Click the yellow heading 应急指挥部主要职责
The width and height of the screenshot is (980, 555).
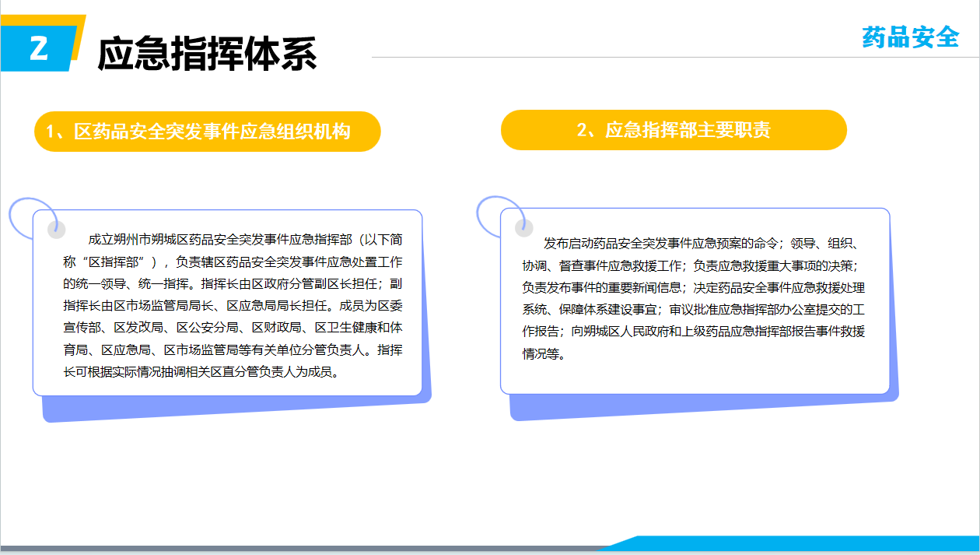click(674, 130)
